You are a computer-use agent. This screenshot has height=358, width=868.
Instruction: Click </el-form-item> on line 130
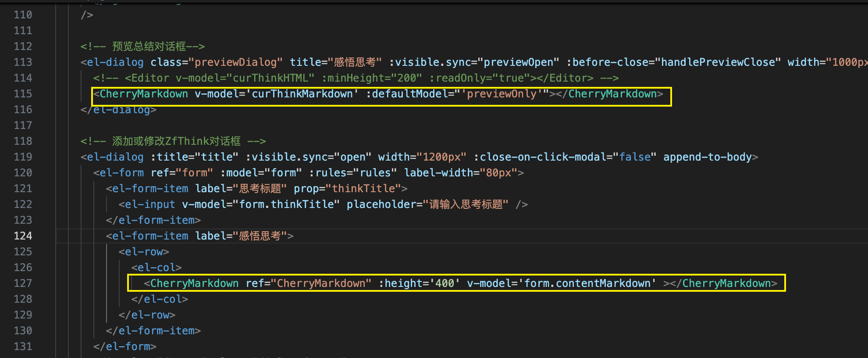point(153,331)
